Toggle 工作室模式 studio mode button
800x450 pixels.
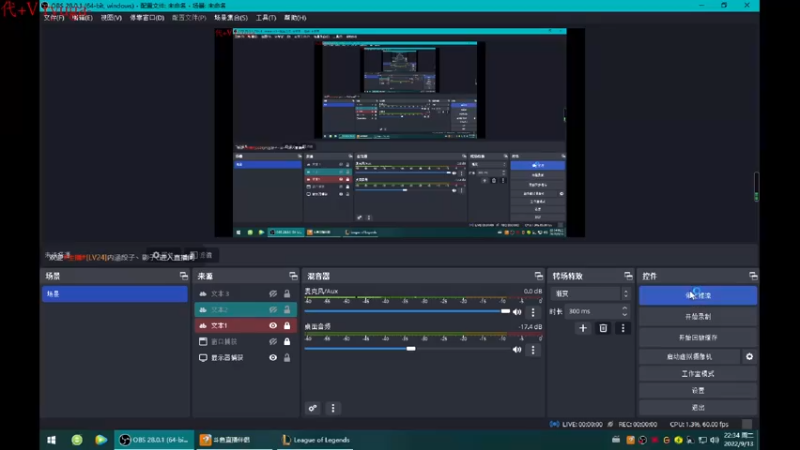click(698, 373)
